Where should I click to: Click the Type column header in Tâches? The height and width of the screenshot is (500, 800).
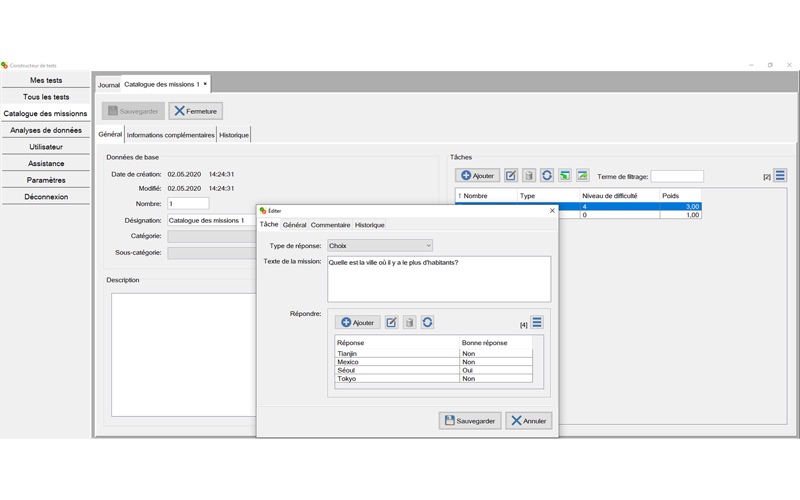tap(548, 195)
